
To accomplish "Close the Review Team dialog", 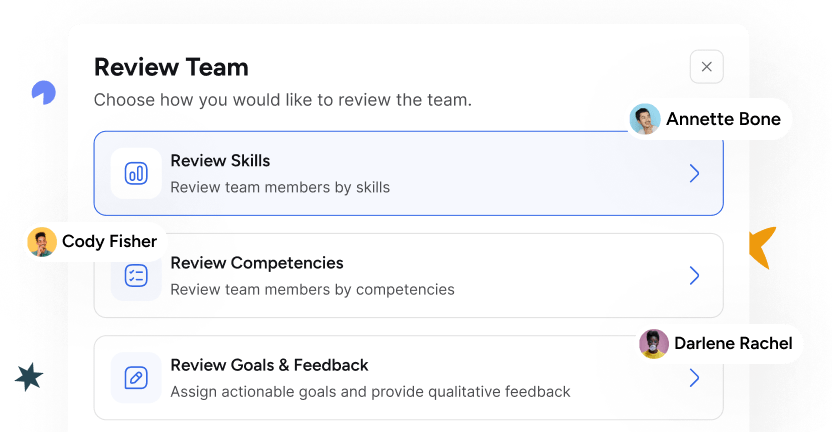I will tap(706, 67).
